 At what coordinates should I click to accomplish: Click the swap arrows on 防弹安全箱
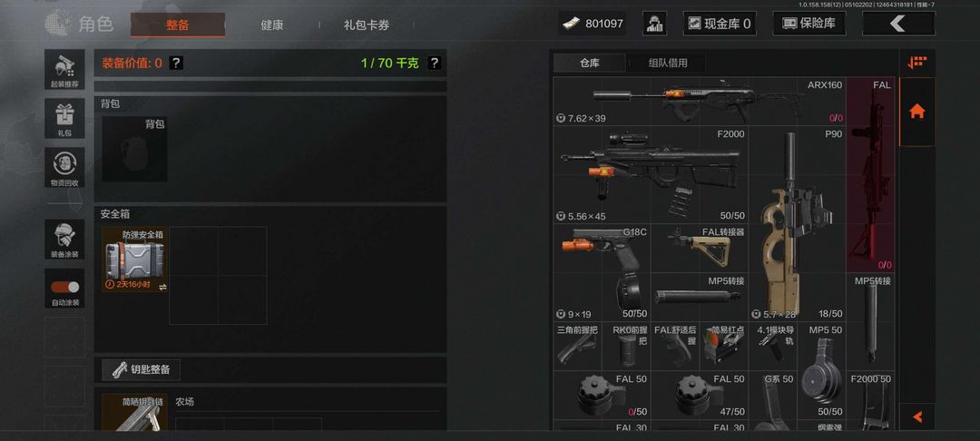pos(162,287)
